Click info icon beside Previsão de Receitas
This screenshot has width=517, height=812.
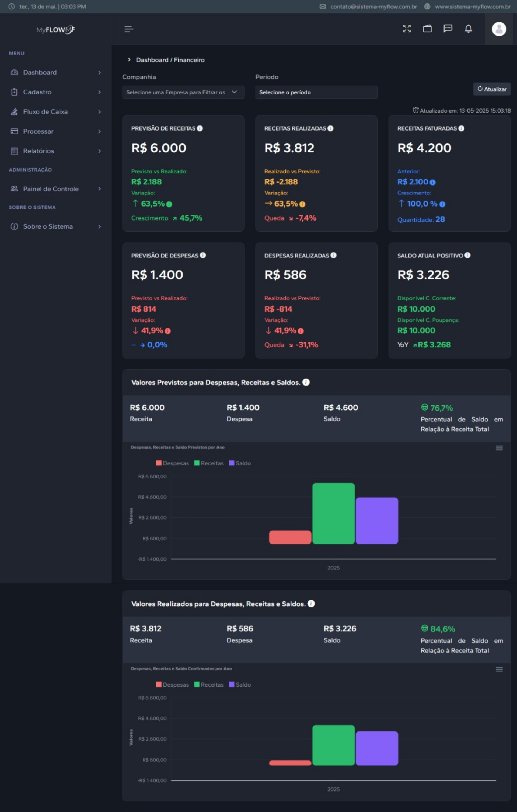[200, 128]
